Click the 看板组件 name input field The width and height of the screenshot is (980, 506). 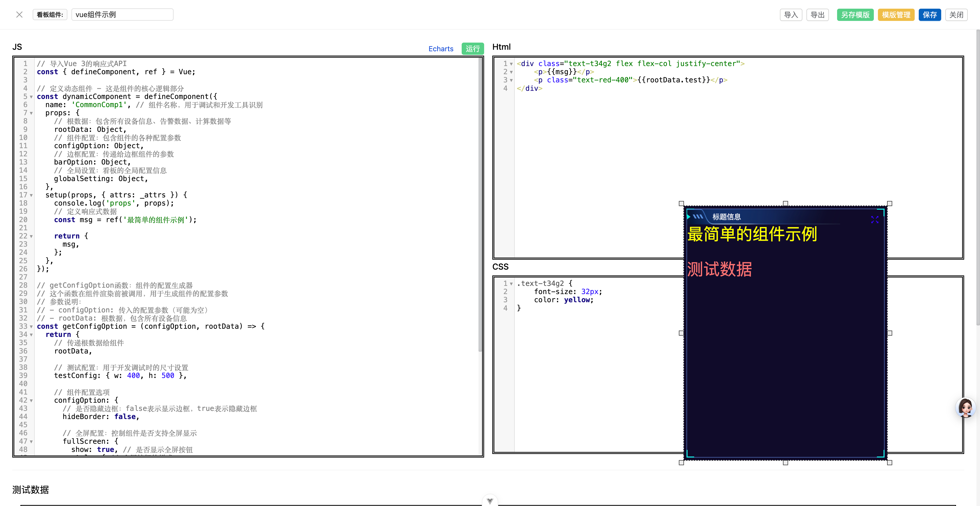[122, 15]
